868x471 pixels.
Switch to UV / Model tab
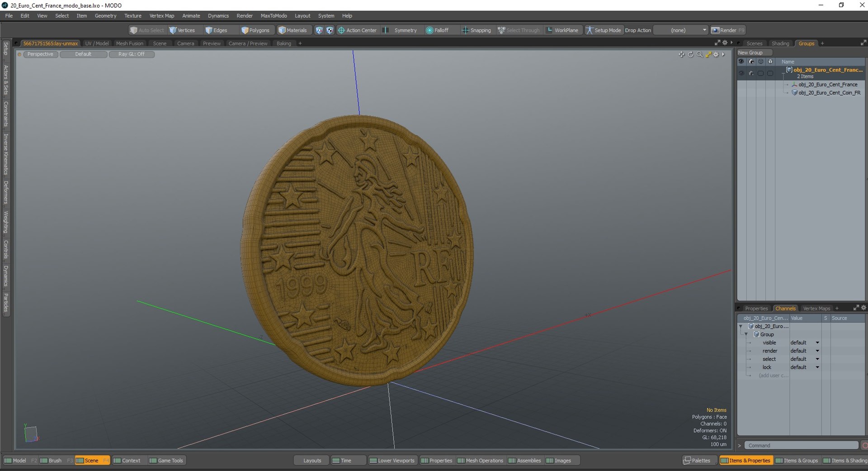tap(97, 43)
